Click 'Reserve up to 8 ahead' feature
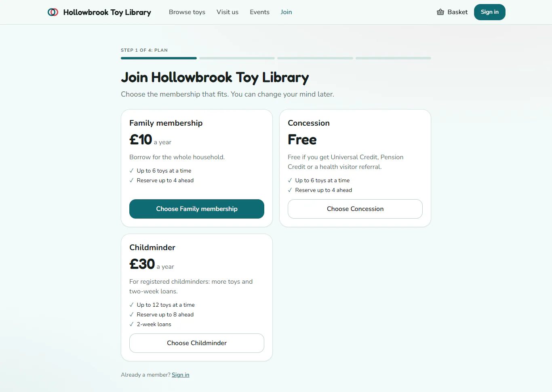Screen dimensions: 552x392 [165, 315]
